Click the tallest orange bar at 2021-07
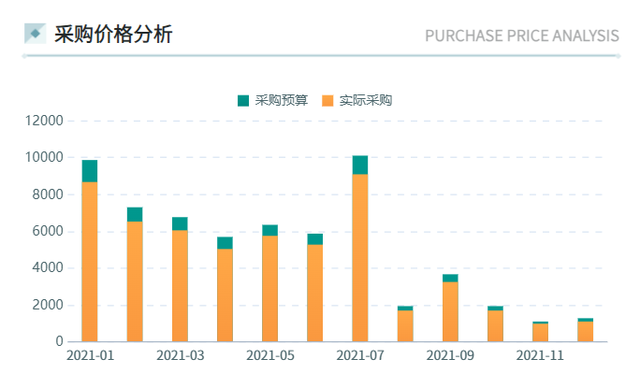This screenshot has height=388, width=640. (x=360, y=258)
